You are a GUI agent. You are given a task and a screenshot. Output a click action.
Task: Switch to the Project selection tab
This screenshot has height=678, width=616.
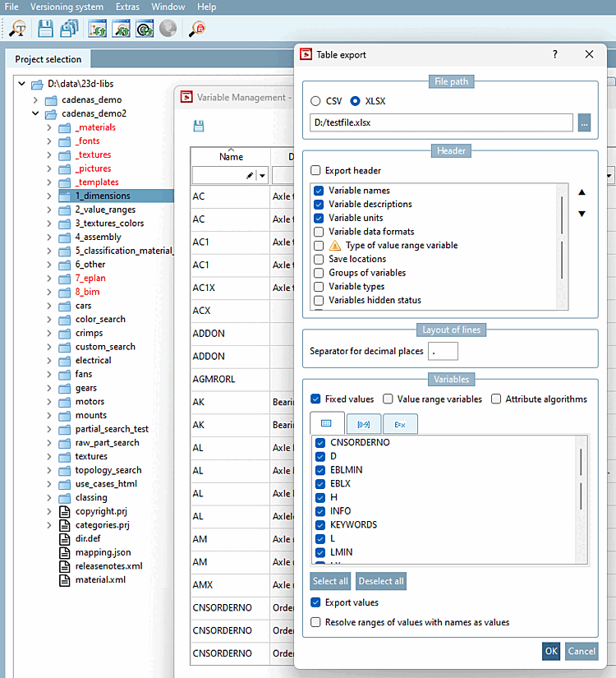click(x=48, y=59)
